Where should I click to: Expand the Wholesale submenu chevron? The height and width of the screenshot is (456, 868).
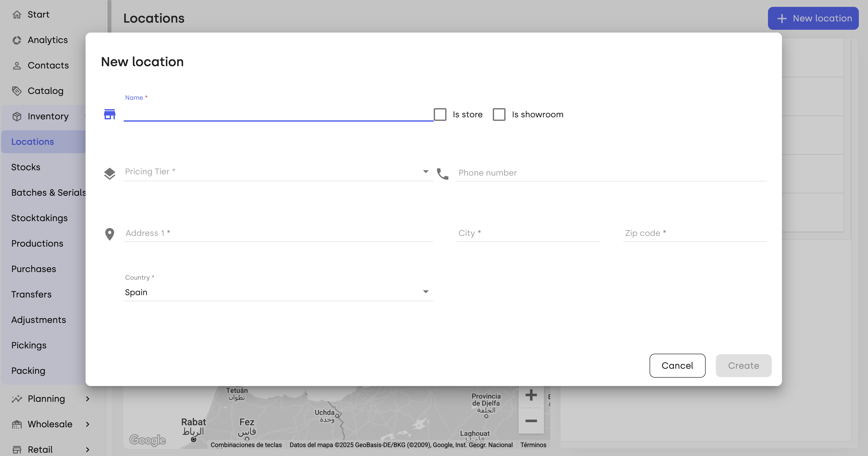click(88, 424)
